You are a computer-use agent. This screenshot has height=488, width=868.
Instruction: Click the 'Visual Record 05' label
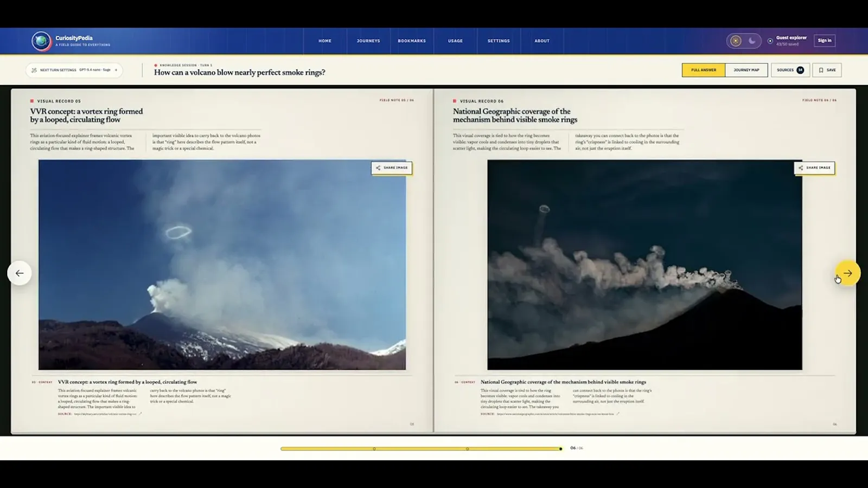tap(59, 101)
